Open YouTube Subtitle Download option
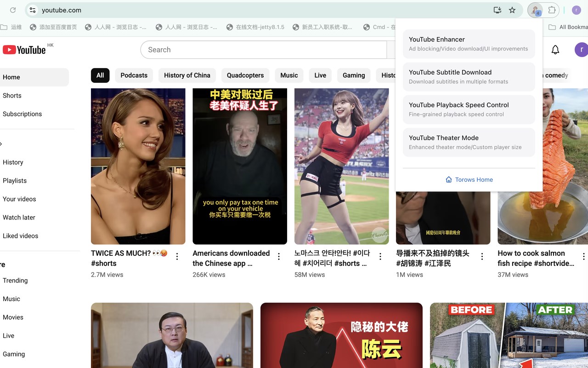This screenshot has width=588, height=368. point(469,77)
